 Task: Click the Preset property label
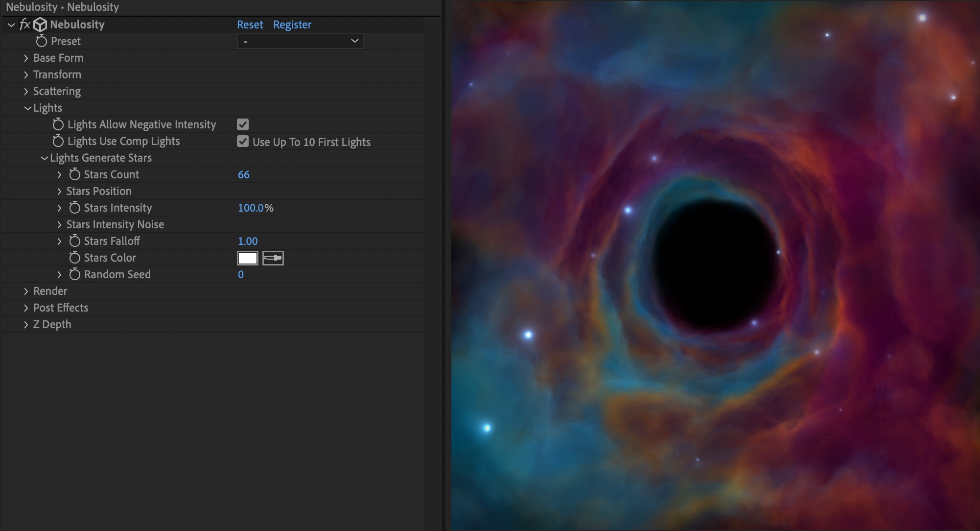click(x=66, y=41)
